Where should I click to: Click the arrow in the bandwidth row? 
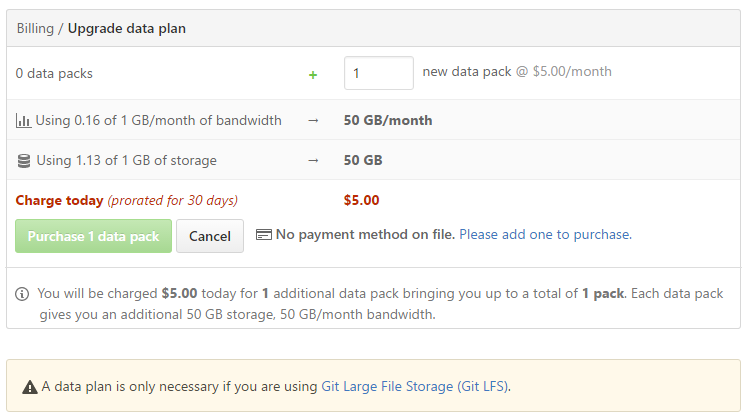[x=313, y=120]
